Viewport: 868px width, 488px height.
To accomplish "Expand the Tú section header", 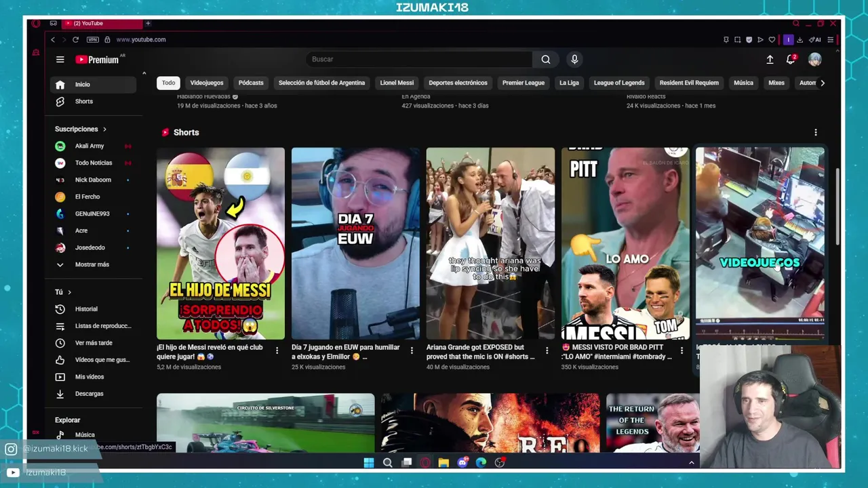I will (63, 292).
